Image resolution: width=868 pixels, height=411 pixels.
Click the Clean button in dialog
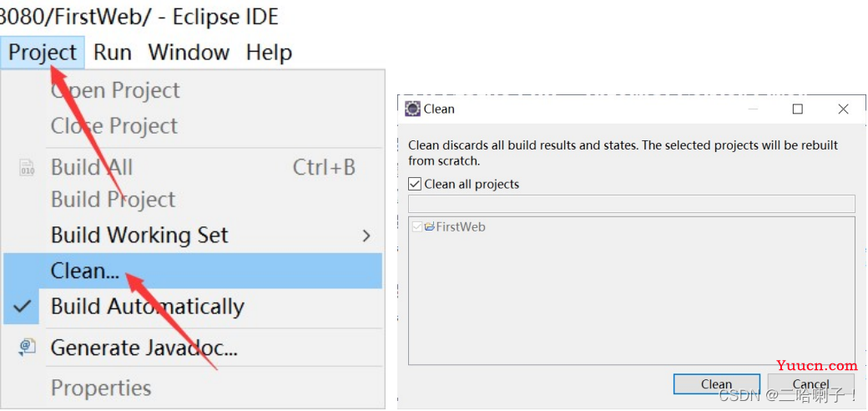tap(716, 384)
